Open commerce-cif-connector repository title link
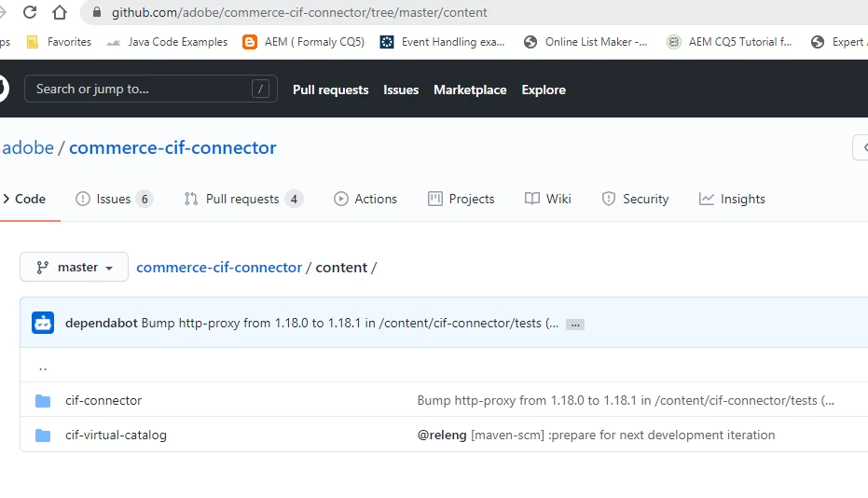The height and width of the screenshot is (498, 868). click(x=172, y=148)
